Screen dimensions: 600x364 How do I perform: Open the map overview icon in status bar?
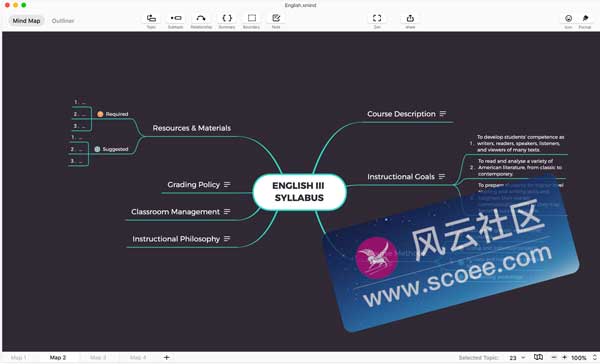538,357
